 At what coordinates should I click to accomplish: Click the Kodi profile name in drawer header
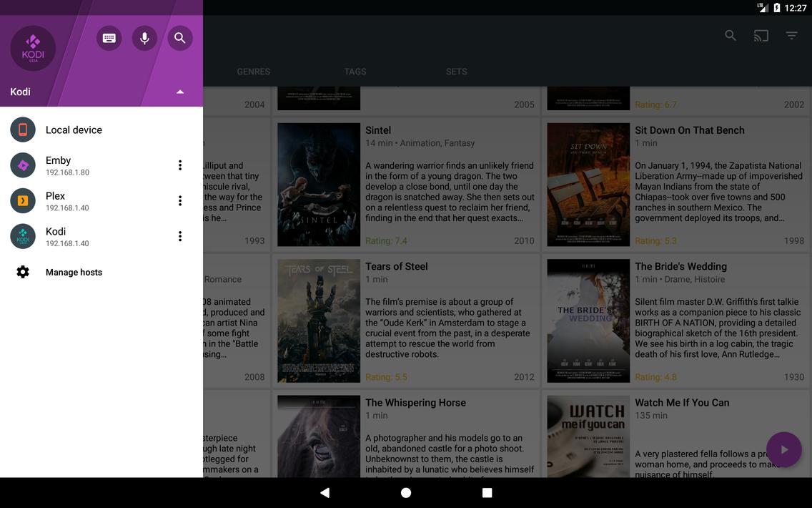coord(20,92)
